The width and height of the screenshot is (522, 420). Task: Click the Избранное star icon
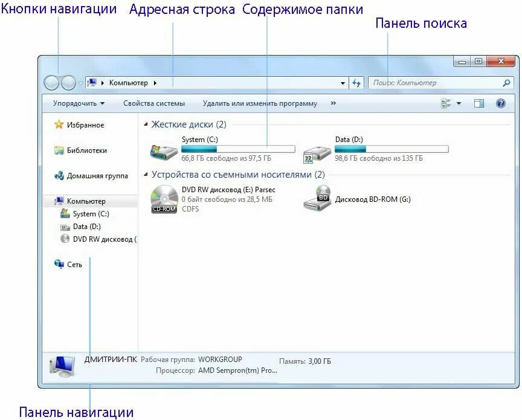(59, 124)
